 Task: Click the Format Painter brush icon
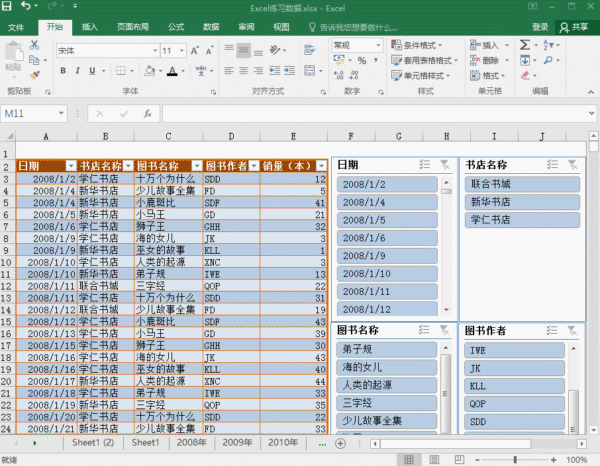(34, 75)
